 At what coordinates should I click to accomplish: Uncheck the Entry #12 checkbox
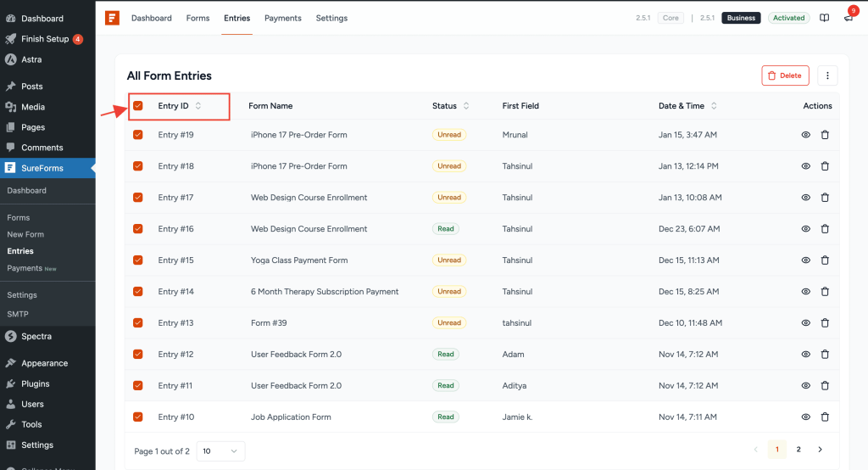[x=138, y=354]
